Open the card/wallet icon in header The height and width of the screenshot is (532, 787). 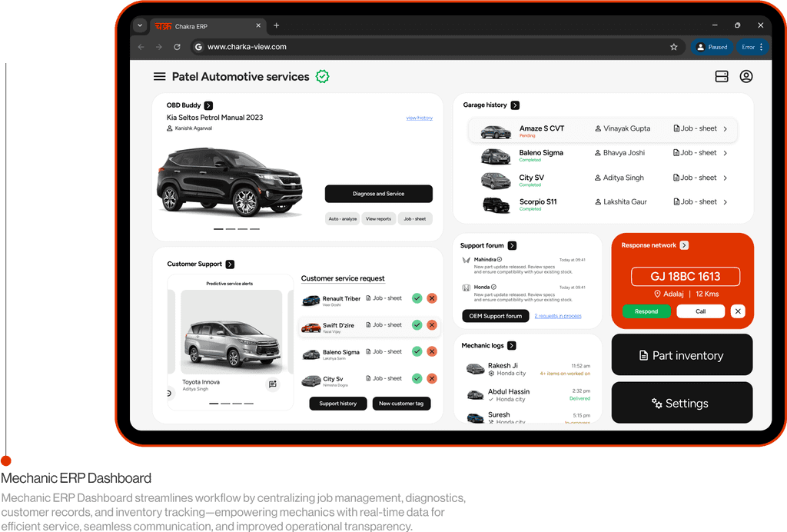click(721, 76)
